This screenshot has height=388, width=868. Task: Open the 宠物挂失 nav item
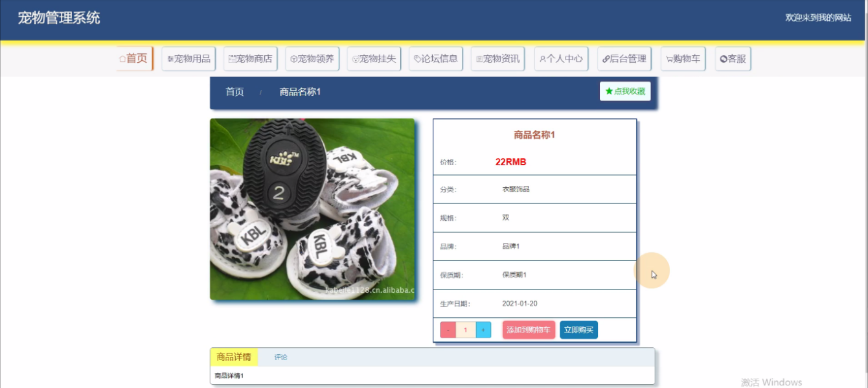coord(374,58)
